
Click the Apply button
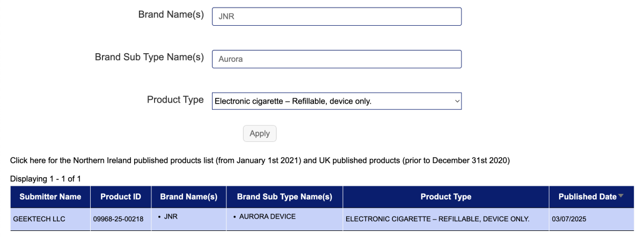pyautogui.click(x=260, y=133)
